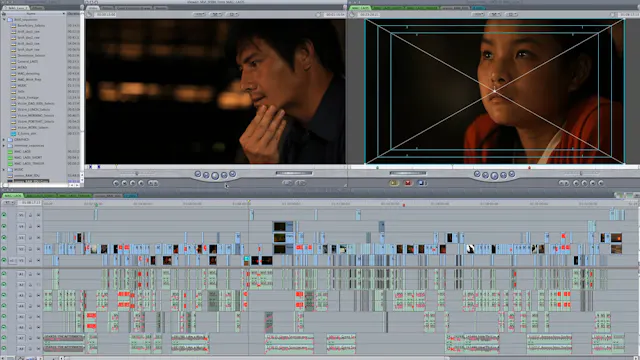Toggle visibility of track V5
The image size is (640, 360).
(4, 215)
